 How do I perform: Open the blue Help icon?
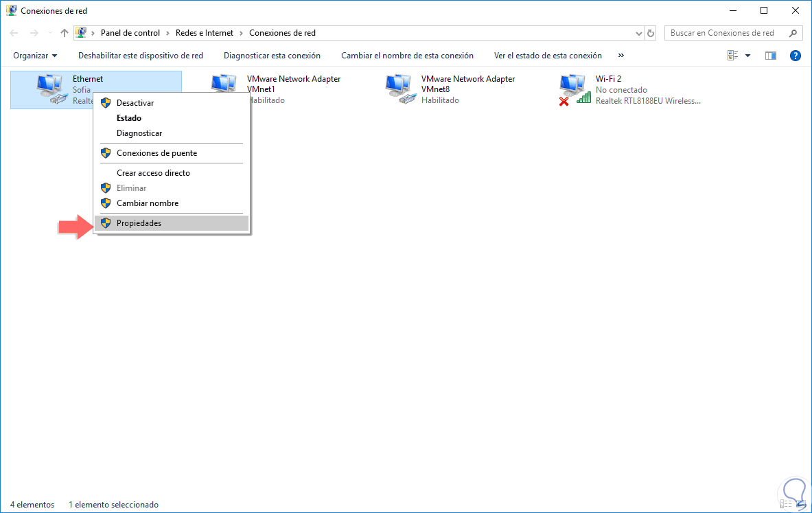click(x=796, y=56)
